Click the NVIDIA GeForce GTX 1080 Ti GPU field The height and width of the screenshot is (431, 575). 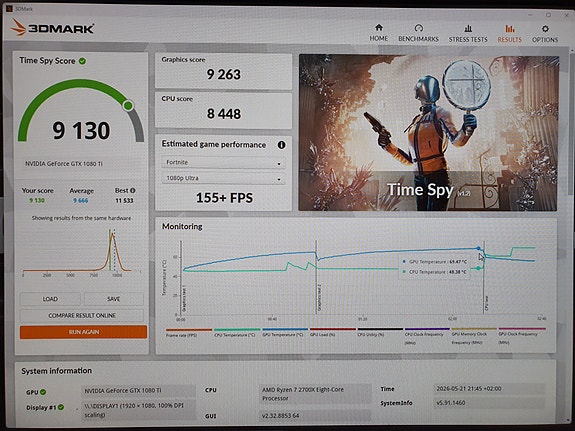138,391
